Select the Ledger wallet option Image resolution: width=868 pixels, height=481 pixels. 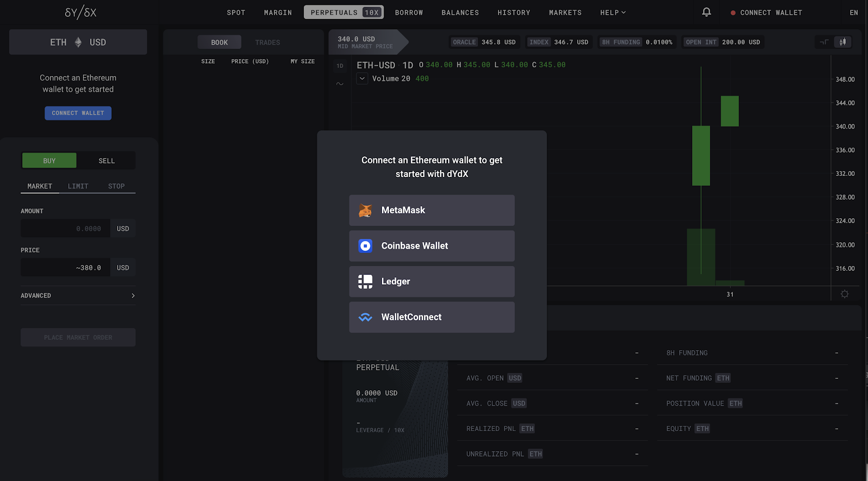[432, 281]
